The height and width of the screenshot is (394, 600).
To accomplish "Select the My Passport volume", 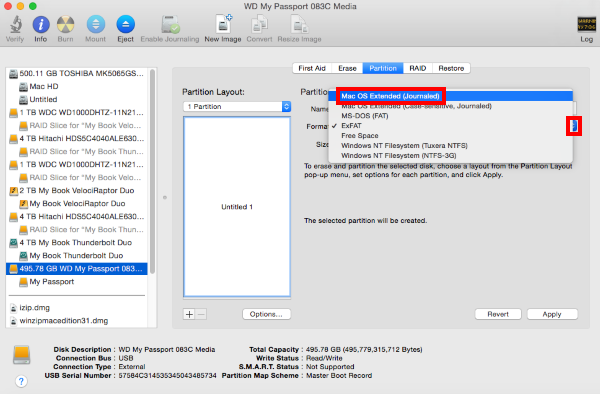I will 77,282.
